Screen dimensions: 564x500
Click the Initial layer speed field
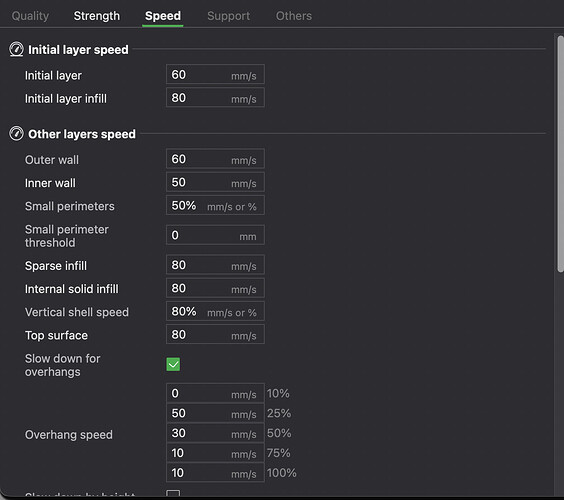[215, 74]
